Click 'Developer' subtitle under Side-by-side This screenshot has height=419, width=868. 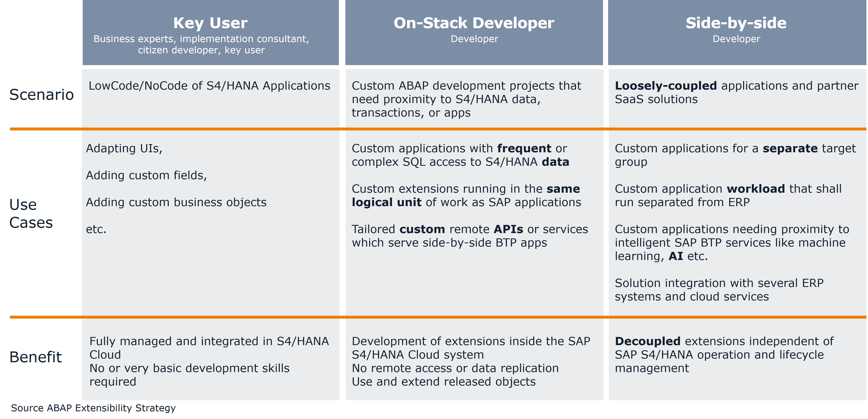pos(737,39)
